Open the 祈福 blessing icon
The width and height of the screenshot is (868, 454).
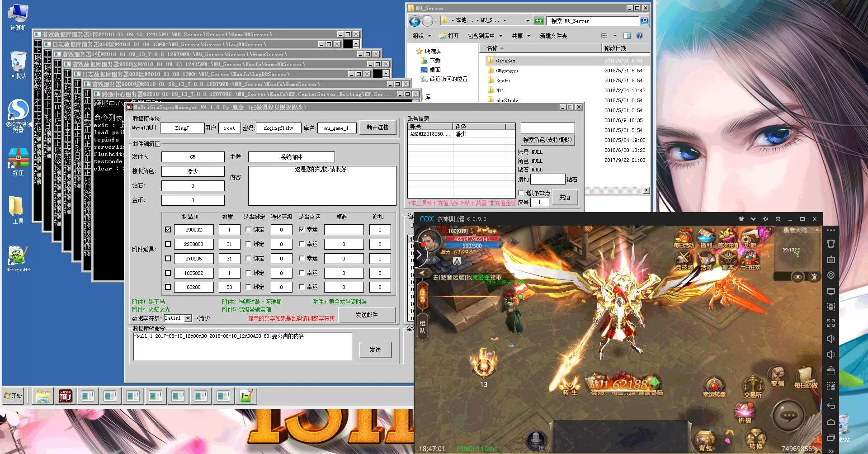click(x=744, y=414)
